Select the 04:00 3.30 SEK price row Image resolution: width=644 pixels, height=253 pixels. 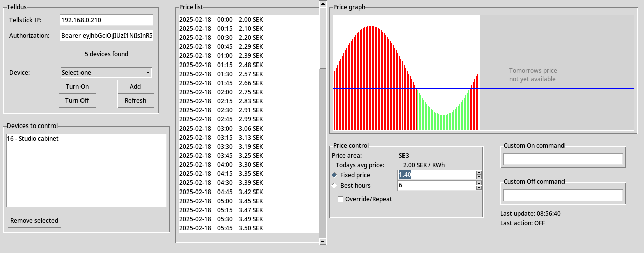[x=249, y=164]
